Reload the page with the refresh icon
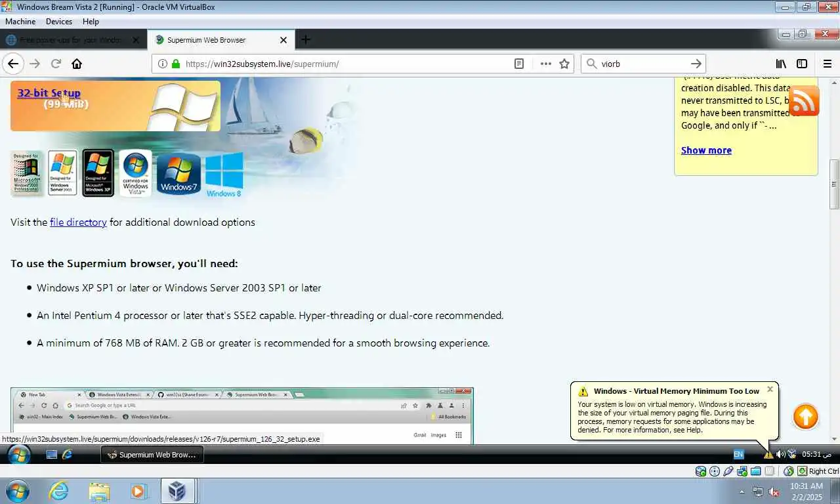The height and width of the screenshot is (504, 840). [x=56, y=64]
